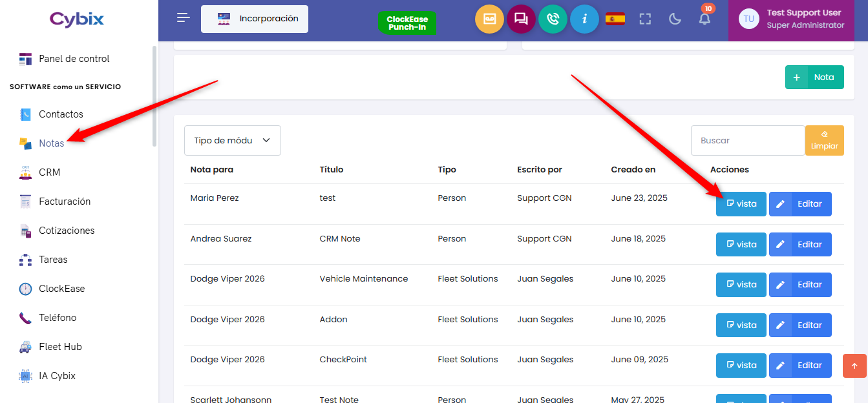Open Contactos from the sidebar
Image resolution: width=868 pixels, height=403 pixels.
52,114
